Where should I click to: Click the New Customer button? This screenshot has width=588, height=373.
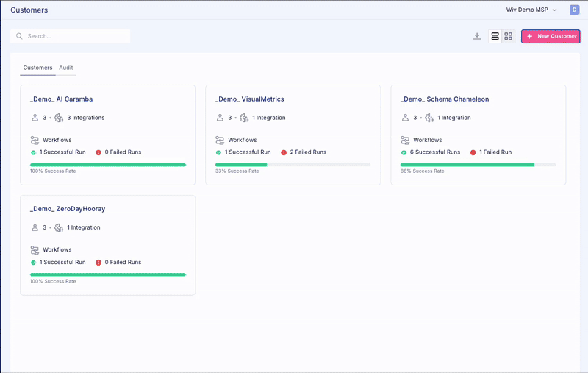551,36
